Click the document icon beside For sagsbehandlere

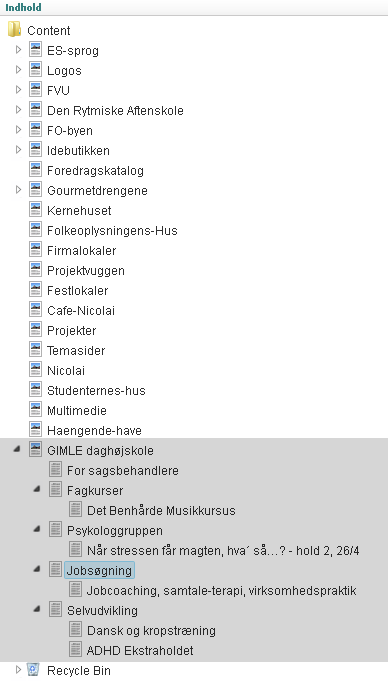(x=55, y=470)
